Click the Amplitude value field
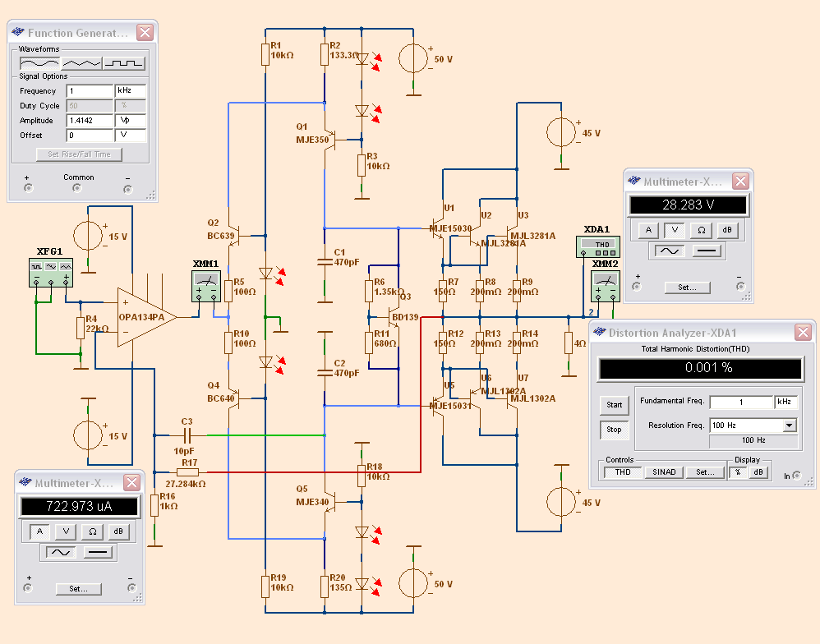 pyautogui.click(x=90, y=121)
